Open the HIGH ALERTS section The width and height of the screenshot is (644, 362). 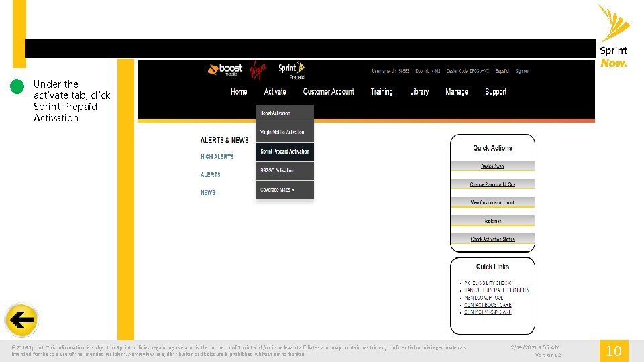tap(217, 156)
